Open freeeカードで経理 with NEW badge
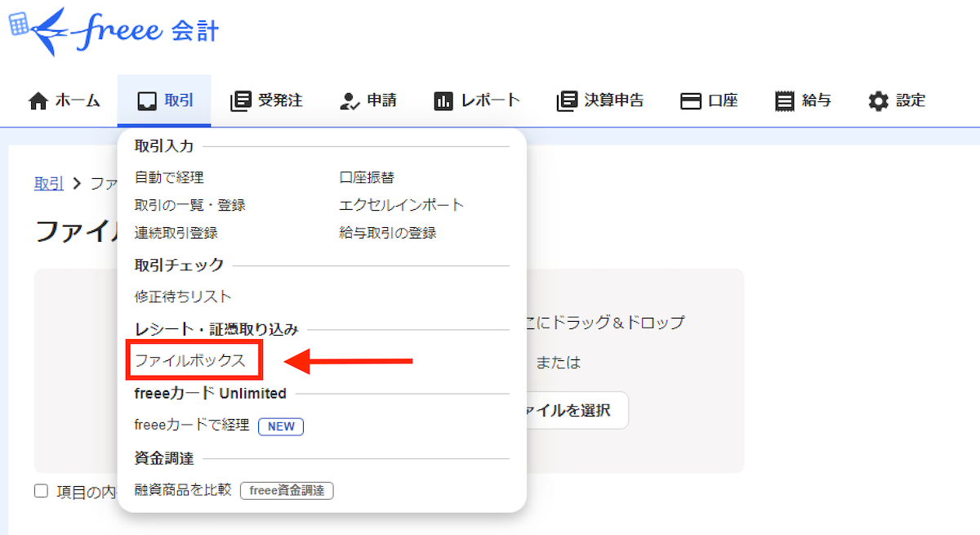 click(192, 425)
